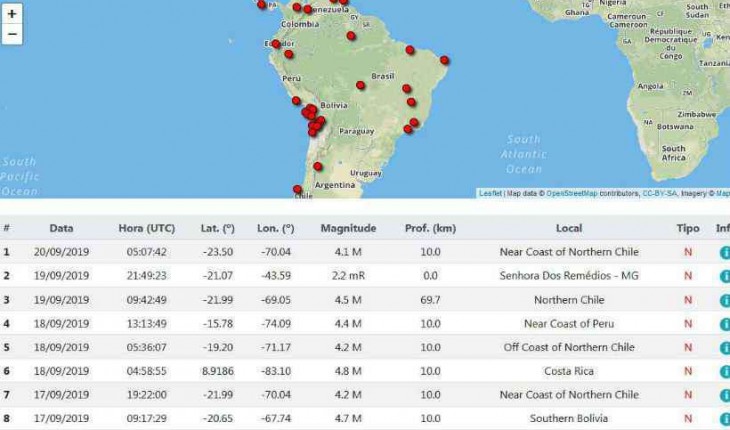Screen dimensions: 730x430
Task: Click earthquake marker in southern Argentina
Action: (297, 189)
